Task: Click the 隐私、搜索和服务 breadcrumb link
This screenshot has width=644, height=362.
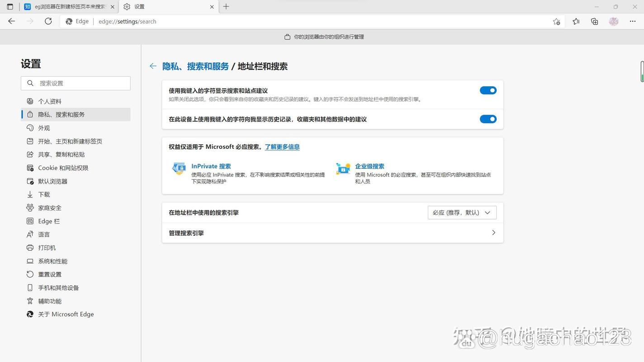Action: pyautogui.click(x=195, y=66)
